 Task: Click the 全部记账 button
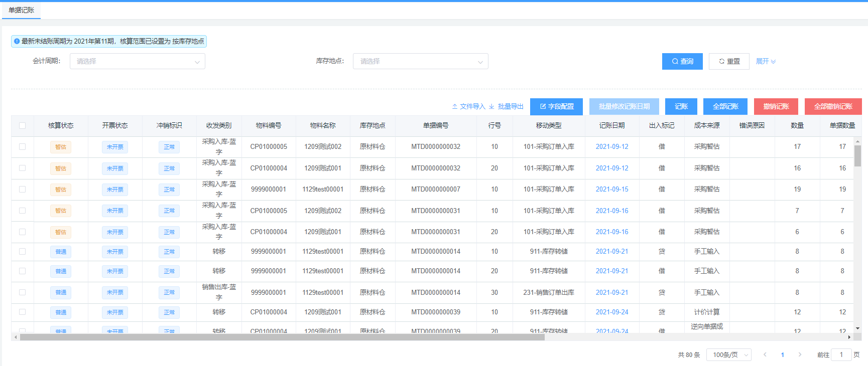[725, 106]
